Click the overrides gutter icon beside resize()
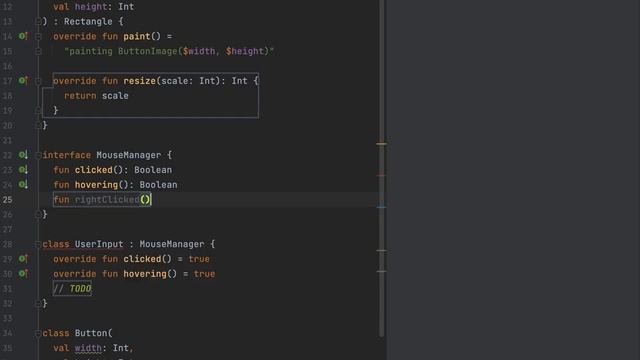The width and height of the screenshot is (640, 360). point(23,81)
